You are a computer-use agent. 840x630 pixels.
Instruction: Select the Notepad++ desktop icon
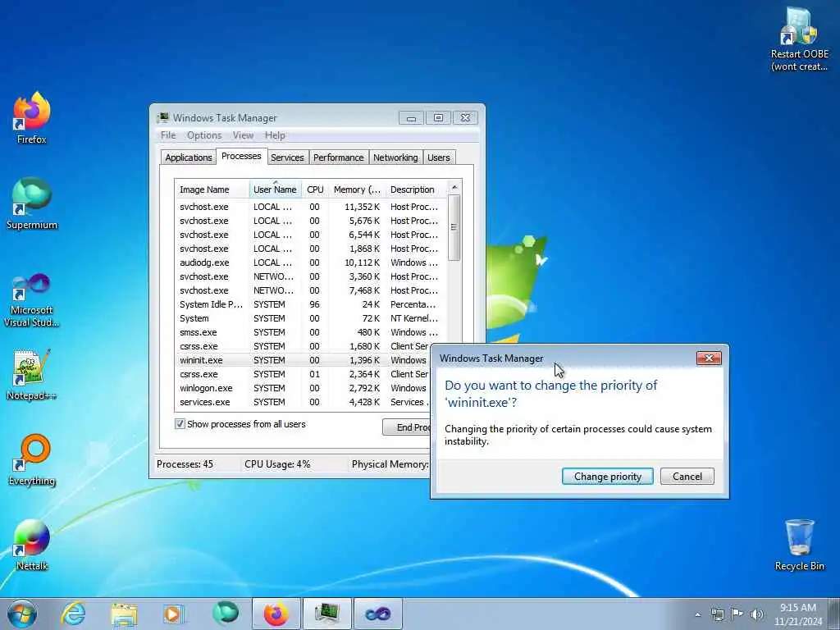coord(32,375)
